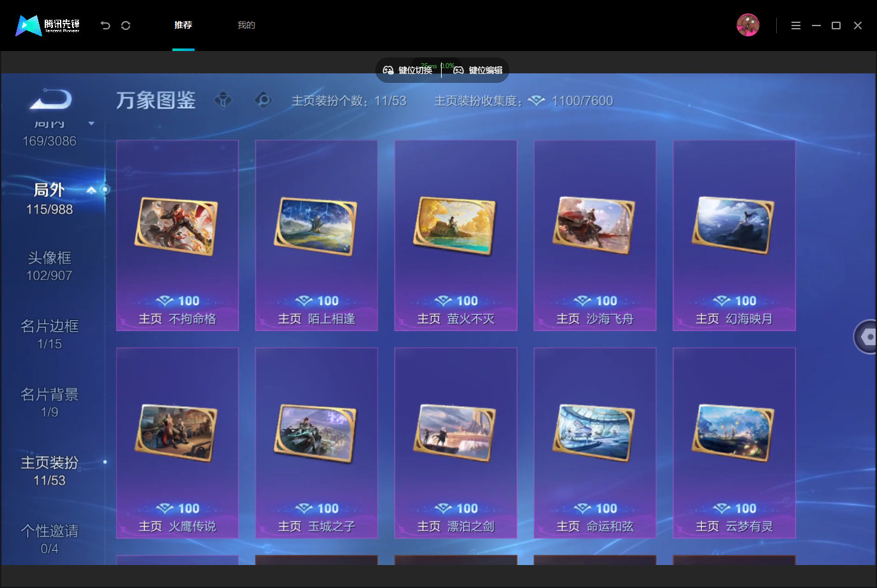This screenshot has height=588, width=877.
Task: Open the hamburger menu in title bar
Action: coord(796,26)
